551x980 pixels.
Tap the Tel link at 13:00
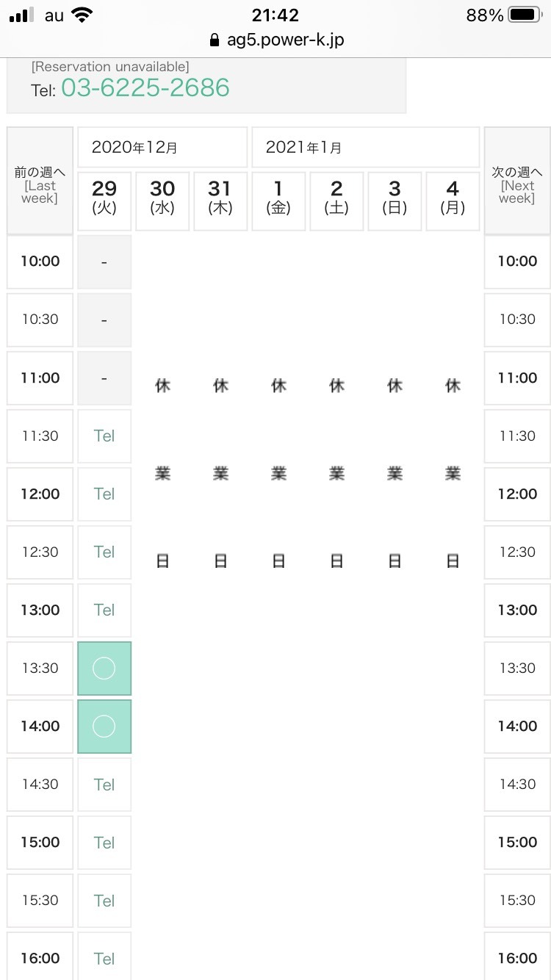(104, 610)
